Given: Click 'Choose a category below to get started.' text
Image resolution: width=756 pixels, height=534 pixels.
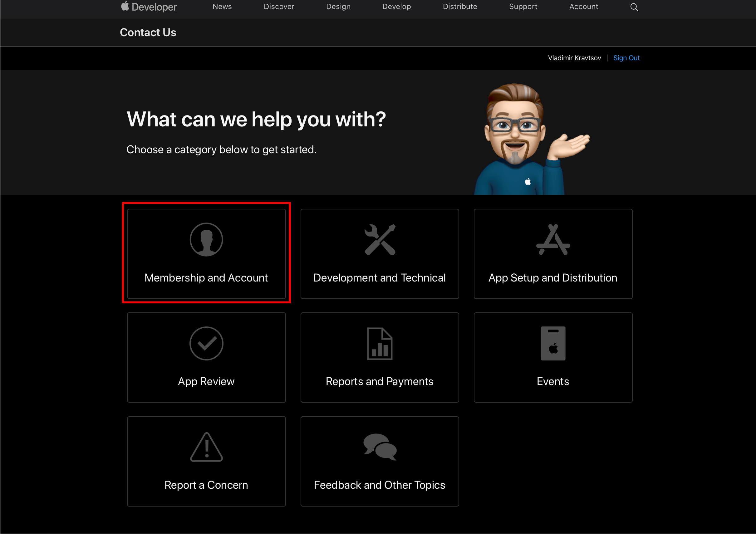Looking at the screenshot, I should click(x=221, y=150).
